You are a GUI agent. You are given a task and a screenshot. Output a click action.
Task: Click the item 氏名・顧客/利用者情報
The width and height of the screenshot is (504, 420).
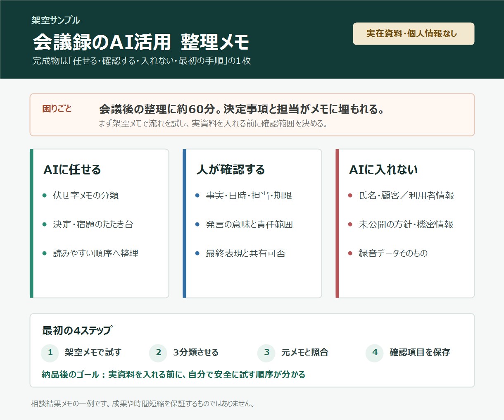click(407, 196)
